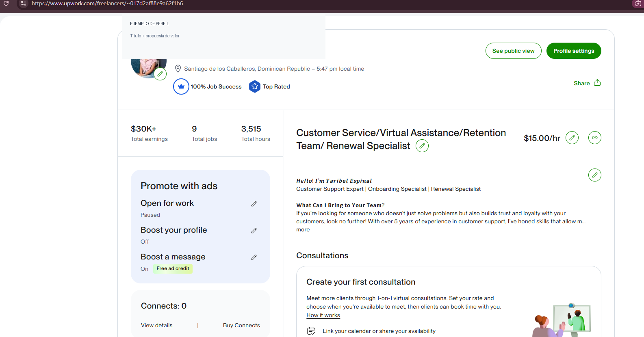
Task: Copy profile link chain icon
Action: pyautogui.click(x=595, y=138)
